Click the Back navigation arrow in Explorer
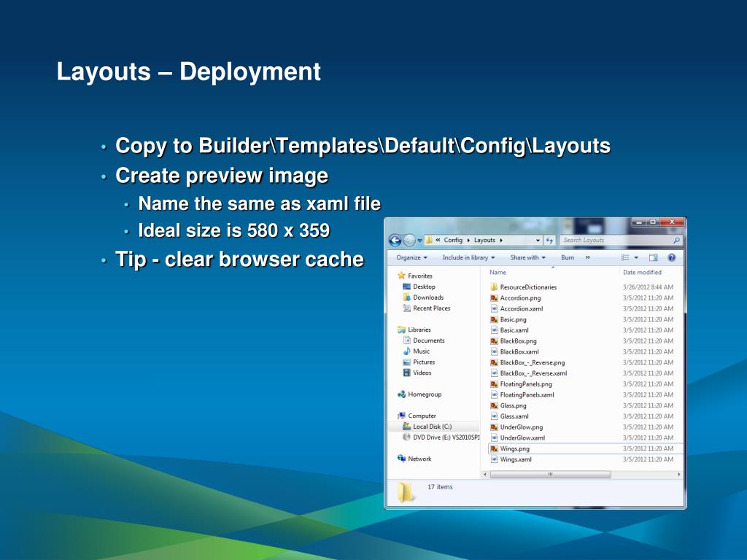Viewport: 747px width, 560px height. click(x=395, y=241)
